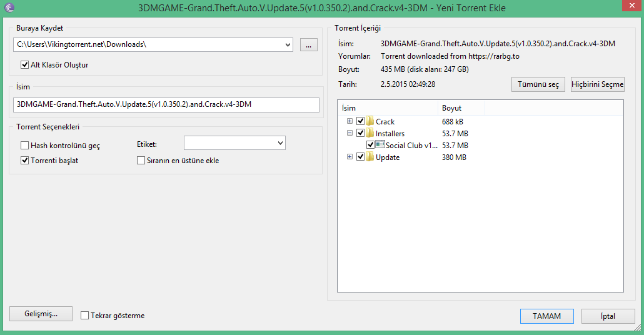The width and height of the screenshot is (644, 335).
Task: Uncheck Torrenti başlat checkbox
Action: pyautogui.click(x=24, y=161)
